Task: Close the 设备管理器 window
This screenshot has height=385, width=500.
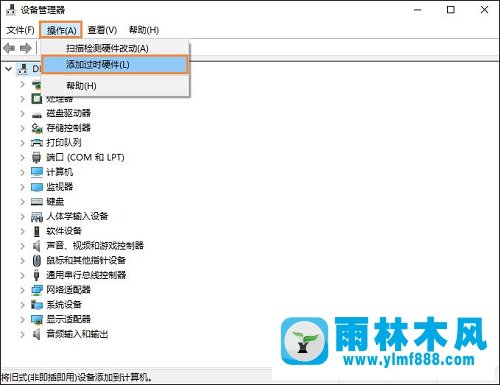Action: [x=484, y=10]
